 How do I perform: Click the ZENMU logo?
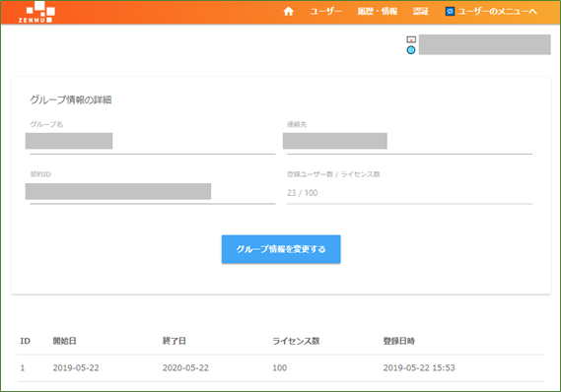click(35, 12)
